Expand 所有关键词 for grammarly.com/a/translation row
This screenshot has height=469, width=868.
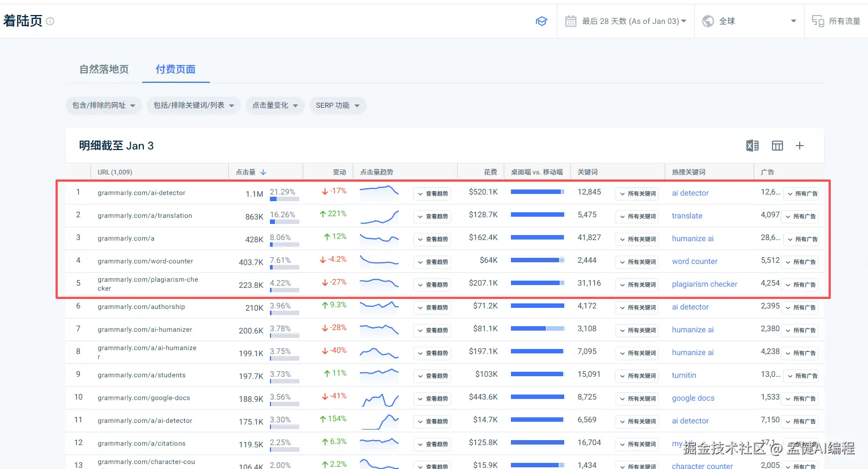637,216
